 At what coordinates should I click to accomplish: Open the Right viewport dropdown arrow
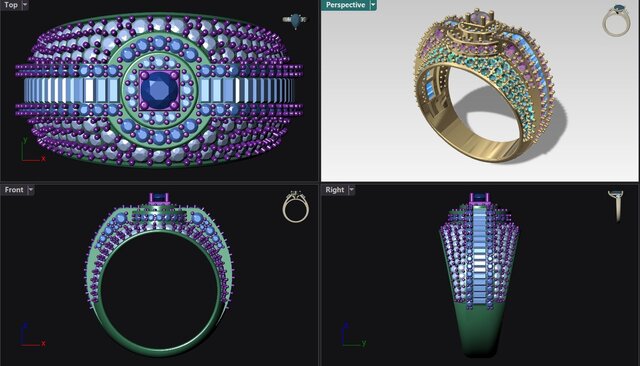click(351, 190)
